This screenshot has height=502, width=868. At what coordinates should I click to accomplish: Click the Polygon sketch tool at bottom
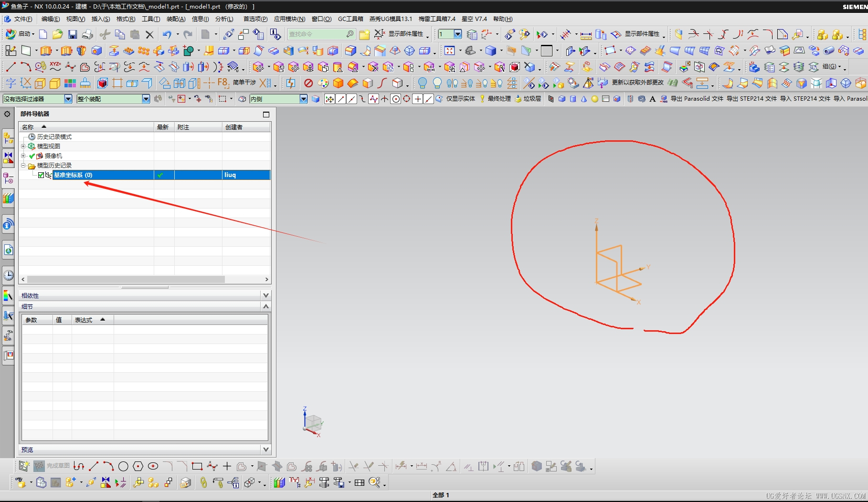[138, 467]
